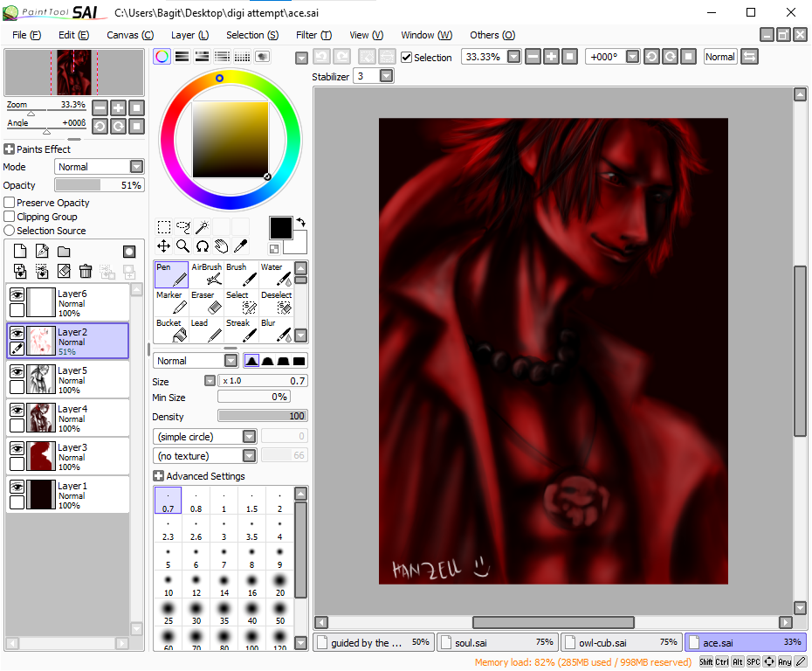Hide Layer5 using its eye icon
812x671 pixels.
17,371
